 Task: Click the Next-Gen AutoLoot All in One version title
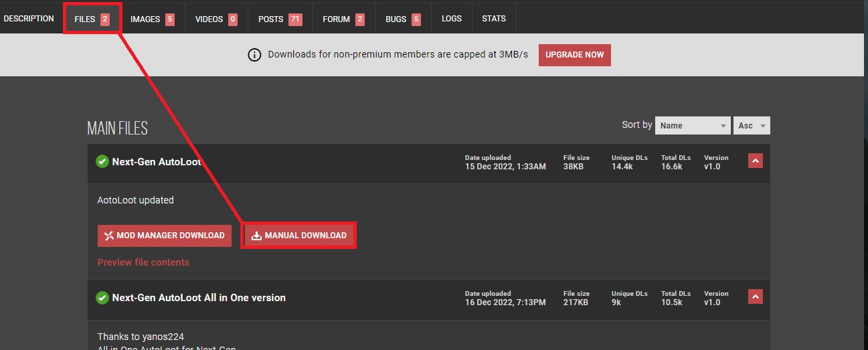point(199,297)
